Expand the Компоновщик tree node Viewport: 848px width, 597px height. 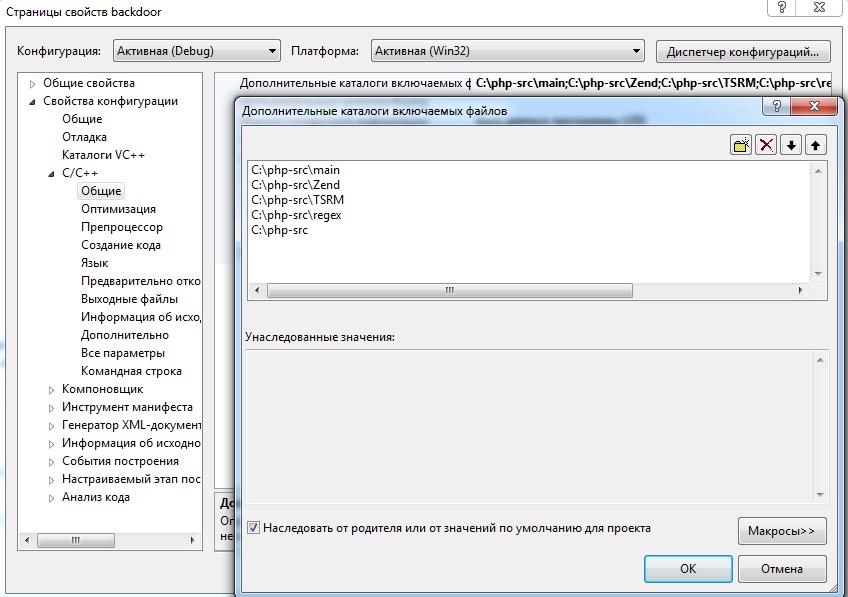[x=51, y=390]
